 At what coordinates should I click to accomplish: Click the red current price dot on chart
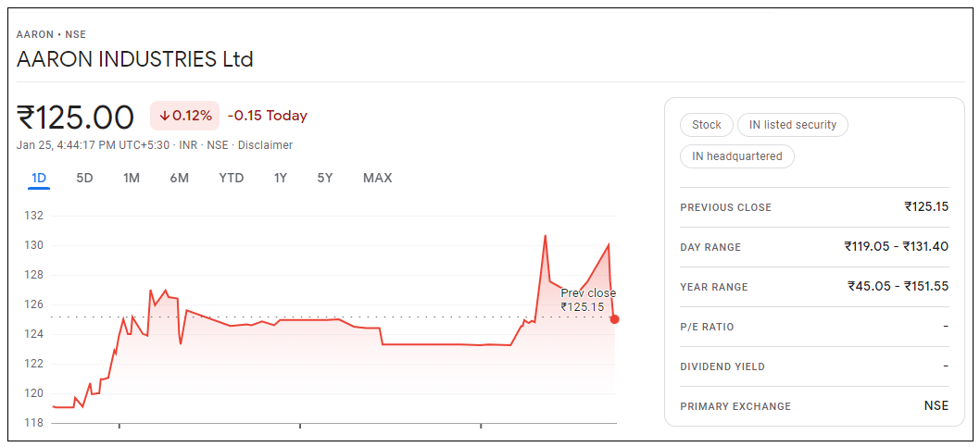coord(614,319)
